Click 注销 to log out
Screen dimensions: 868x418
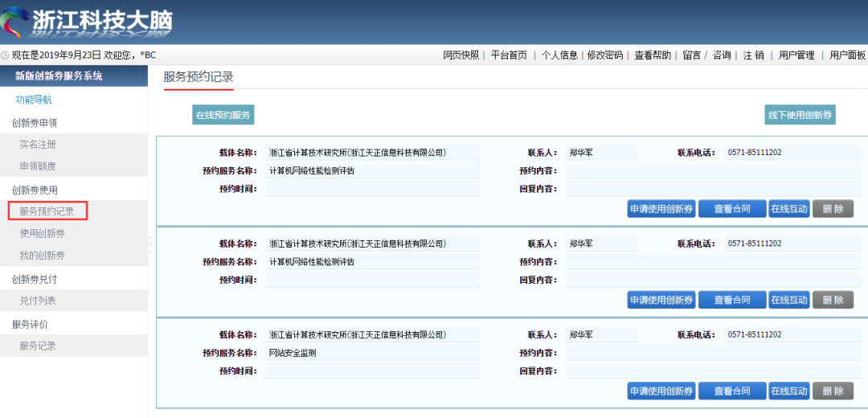753,55
